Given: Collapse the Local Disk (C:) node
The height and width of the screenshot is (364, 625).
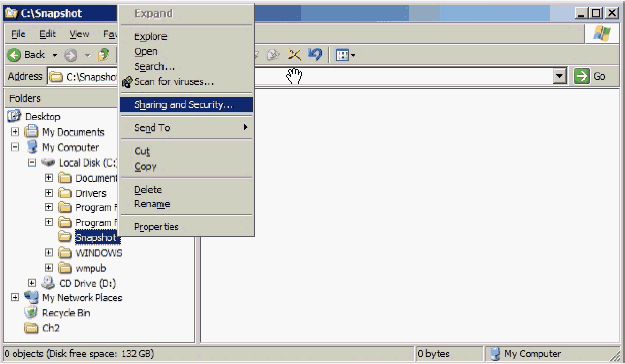Looking at the screenshot, I should [x=32, y=162].
